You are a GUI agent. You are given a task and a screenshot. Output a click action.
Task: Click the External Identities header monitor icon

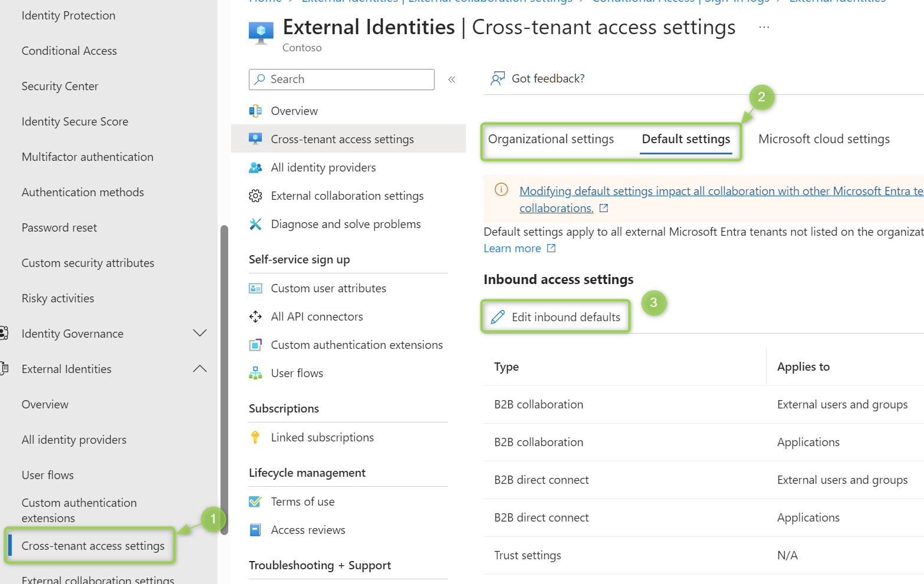tap(261, 33)
